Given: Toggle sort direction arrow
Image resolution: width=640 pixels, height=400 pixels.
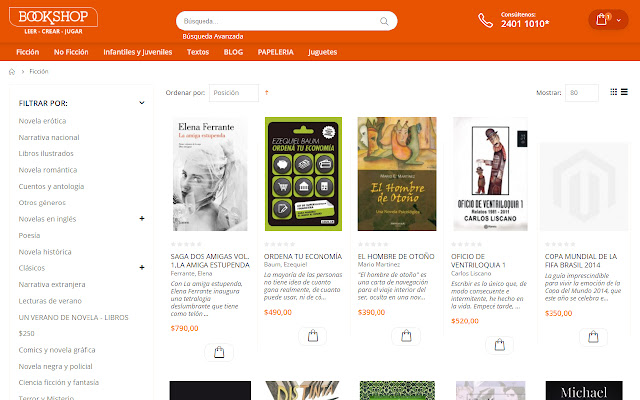Looking at the screenshot, I should tap(267, 93).
